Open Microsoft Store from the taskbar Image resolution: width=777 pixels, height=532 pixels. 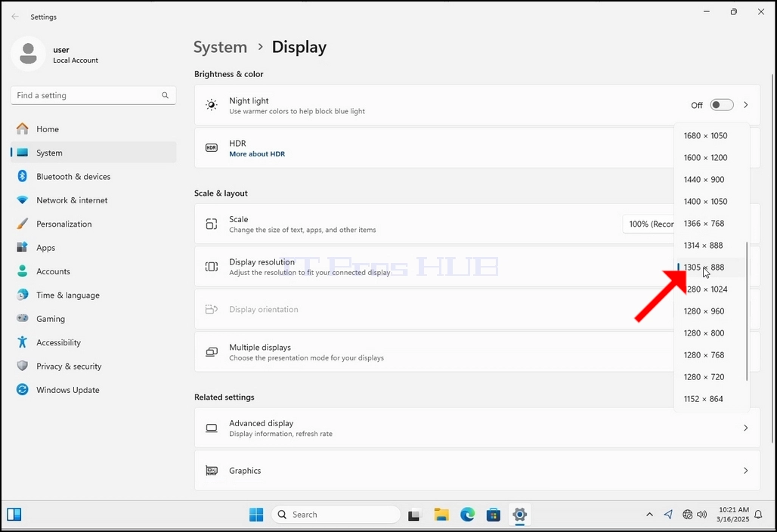[494, 515]
